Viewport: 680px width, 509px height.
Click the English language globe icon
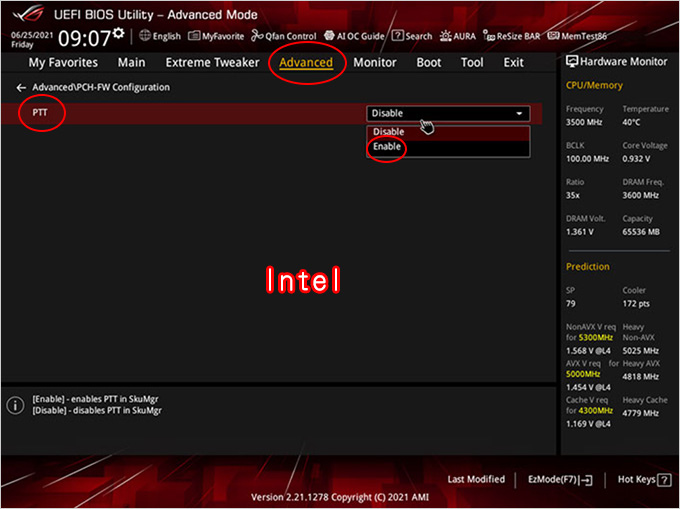145,36
